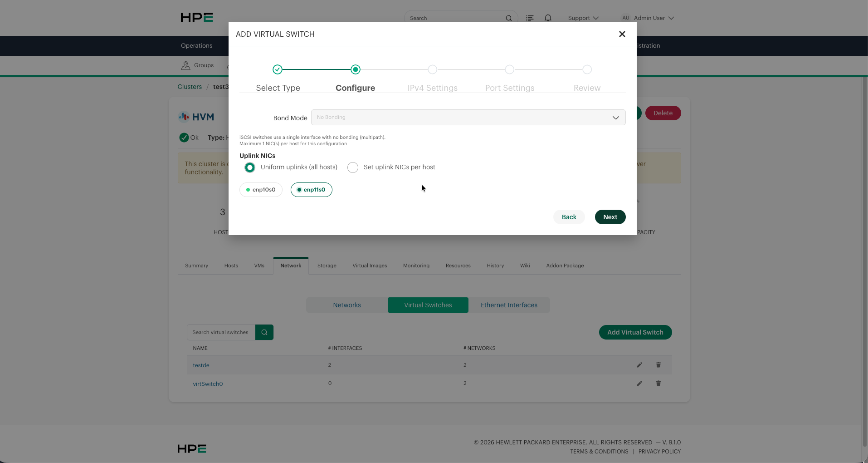This screenshot has width=868, height=463.
Task: Select Set uplink NICs per host radio
Action: point(353,167)
